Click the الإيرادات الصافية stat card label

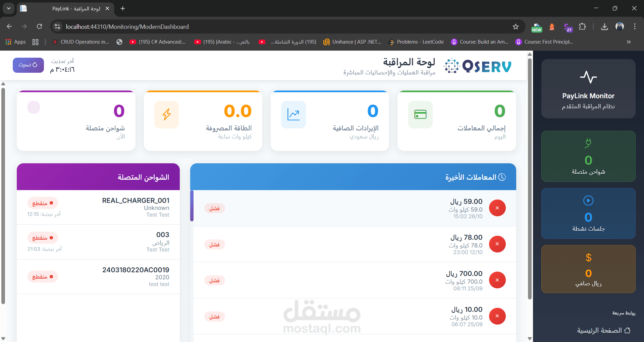(356, 128)
